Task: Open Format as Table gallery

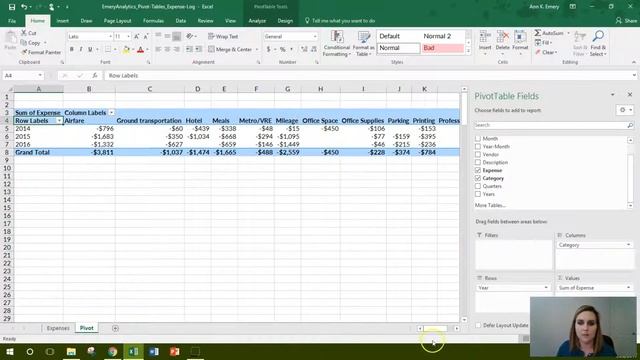Action: (x=363, y=44)
